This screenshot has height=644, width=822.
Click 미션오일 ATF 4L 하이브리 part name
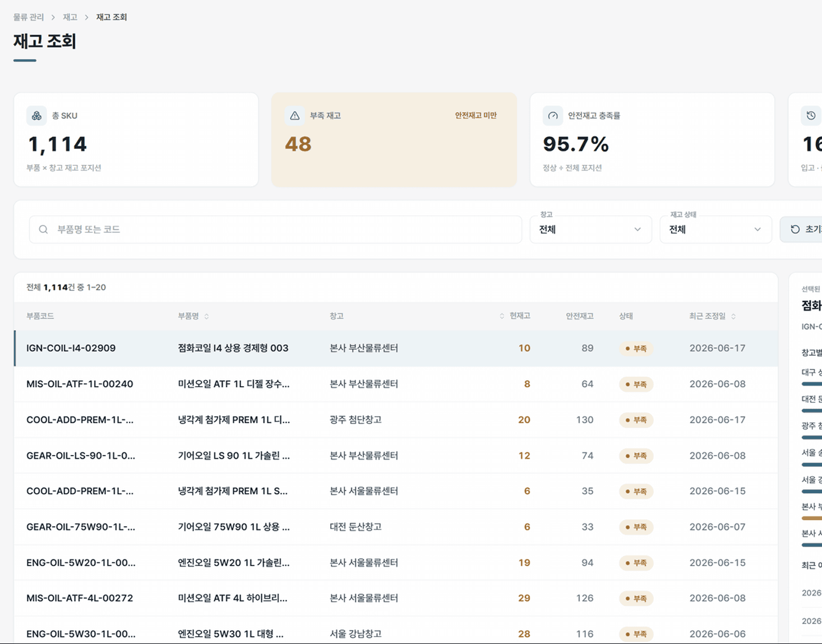[x=233, y=598]
